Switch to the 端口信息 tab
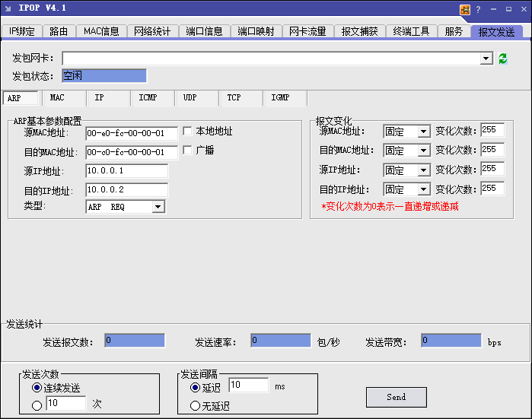 click(x=204, y=31)
